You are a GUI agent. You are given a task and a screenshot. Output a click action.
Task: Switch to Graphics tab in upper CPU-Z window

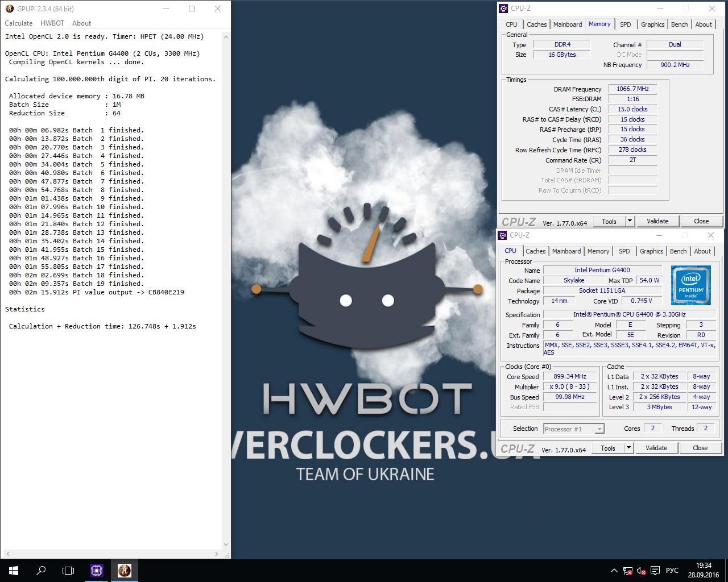652,24
